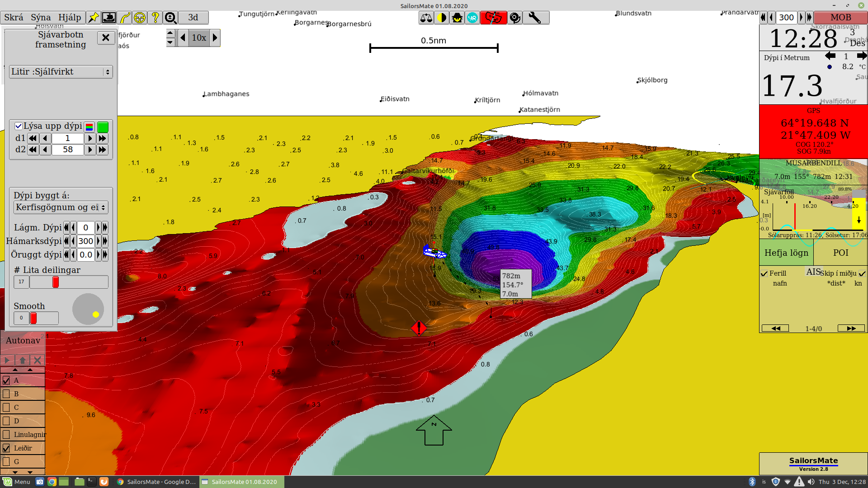Increase Hámarksdýpi with single right arrow
The image size is (868, 488).
tap(98, 241)
